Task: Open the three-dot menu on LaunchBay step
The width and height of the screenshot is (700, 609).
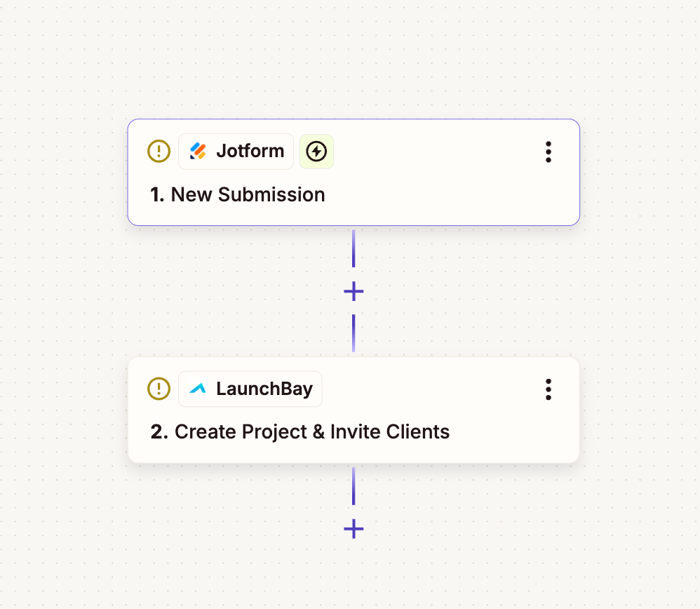Action: point(548,389)
